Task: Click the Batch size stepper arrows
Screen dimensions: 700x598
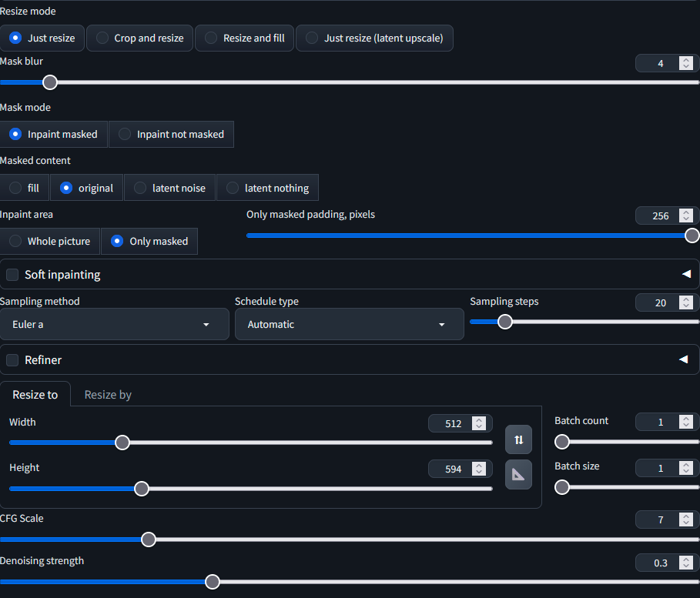Action: coord(686,468)
